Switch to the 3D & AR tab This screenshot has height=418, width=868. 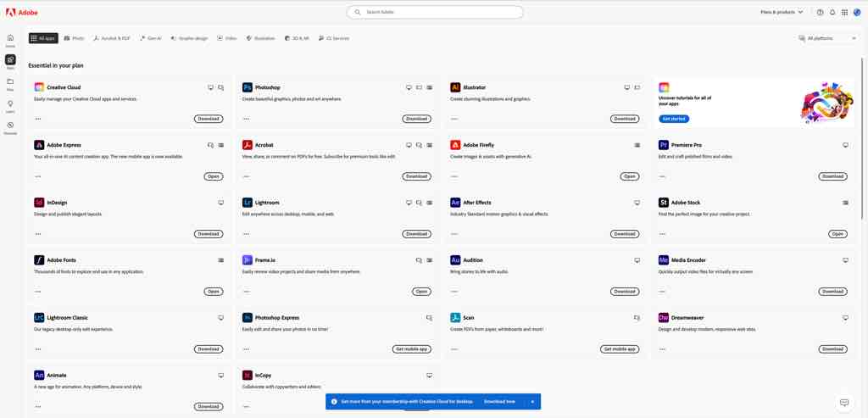(297, 38)
